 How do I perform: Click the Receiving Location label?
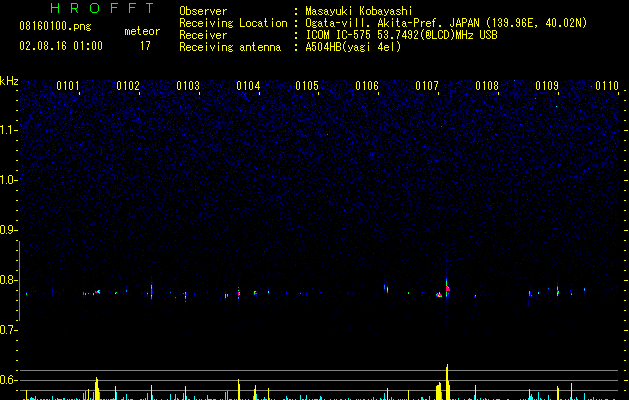pos(233,23)
